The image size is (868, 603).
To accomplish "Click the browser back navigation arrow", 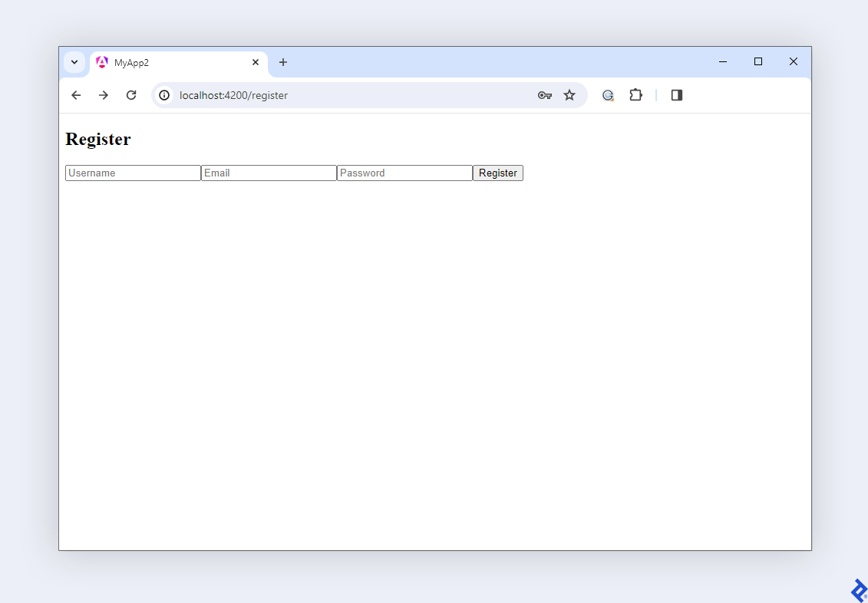I will click(x=75, y=95).
